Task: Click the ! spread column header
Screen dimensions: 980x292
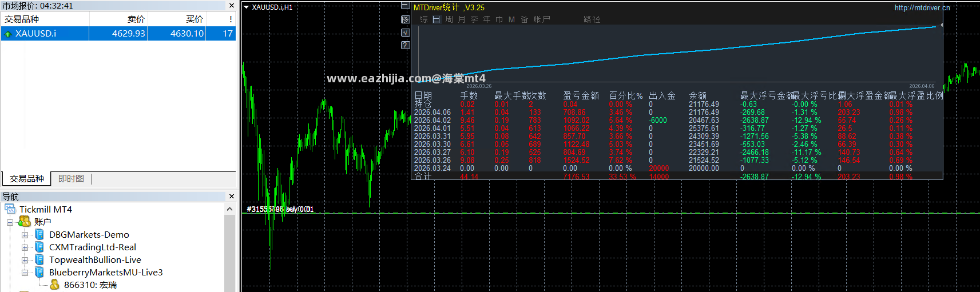Action: pos(221,19)
